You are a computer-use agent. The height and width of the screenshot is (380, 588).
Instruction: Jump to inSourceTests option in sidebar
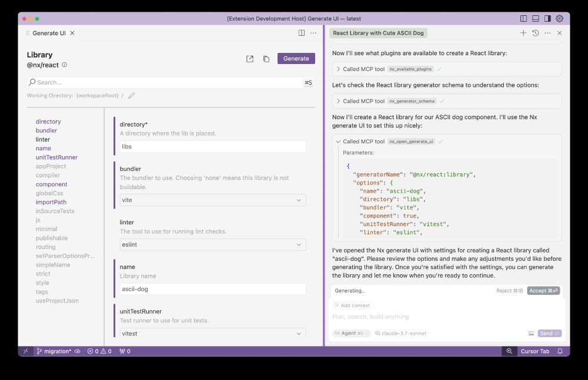55,211
